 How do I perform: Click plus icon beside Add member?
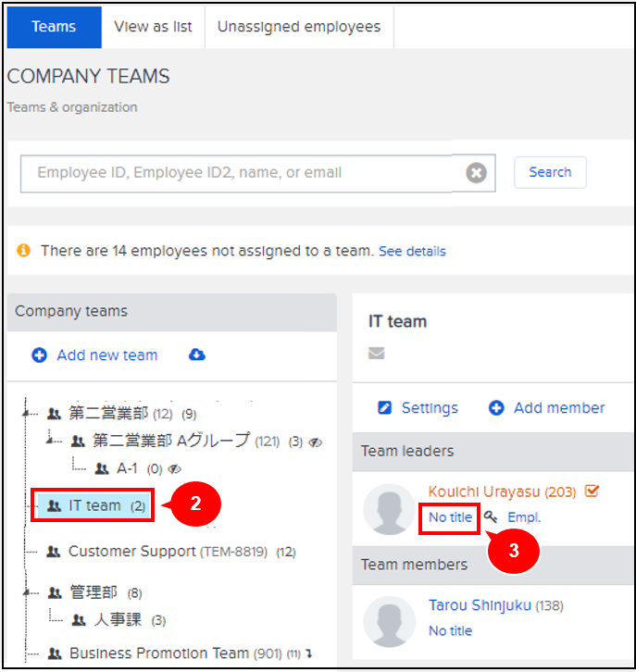click(x=496, y=407)
